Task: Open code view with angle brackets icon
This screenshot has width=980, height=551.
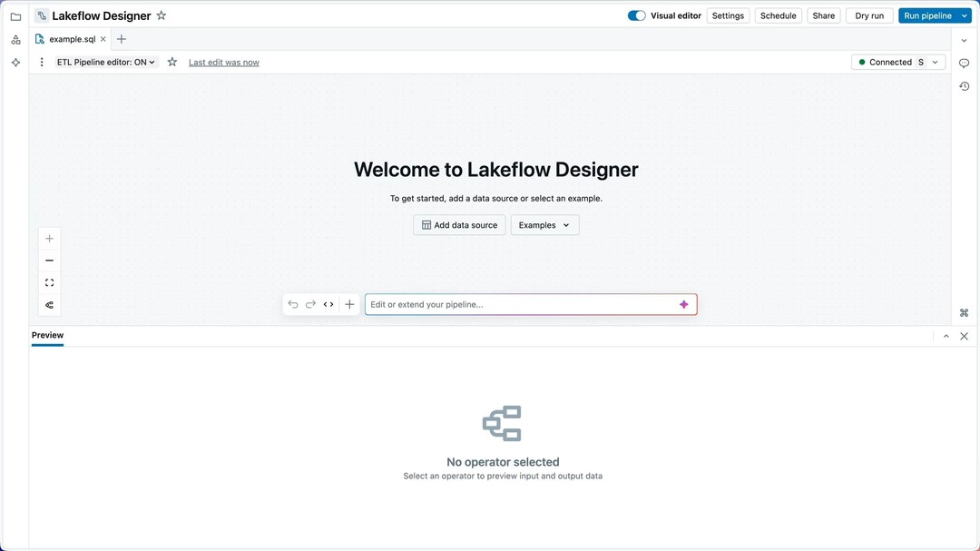Action: pos(328,305)
